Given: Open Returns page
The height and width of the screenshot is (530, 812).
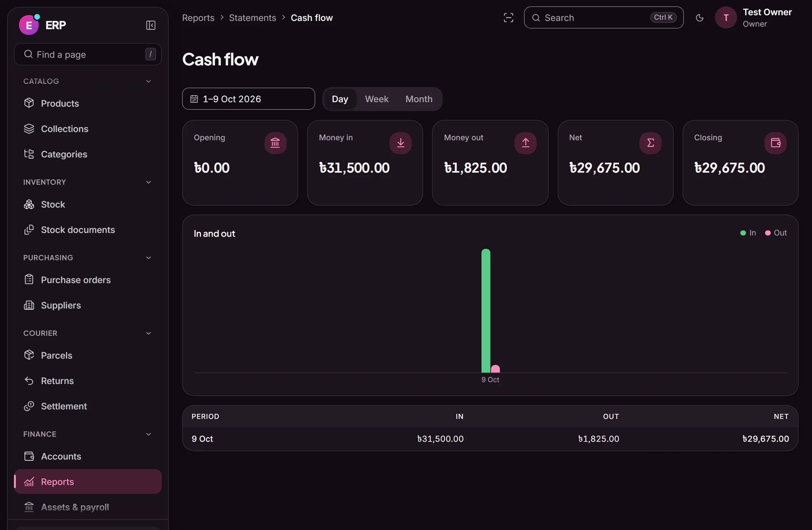Looking at the screenshot, I should coord(88,381).
